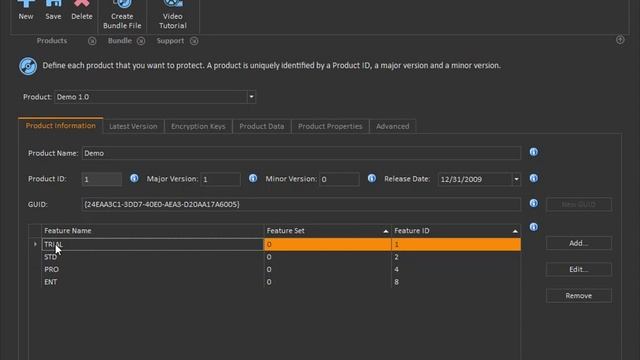
Task: Click the Product ID field
Action: (x=102, y=179)
